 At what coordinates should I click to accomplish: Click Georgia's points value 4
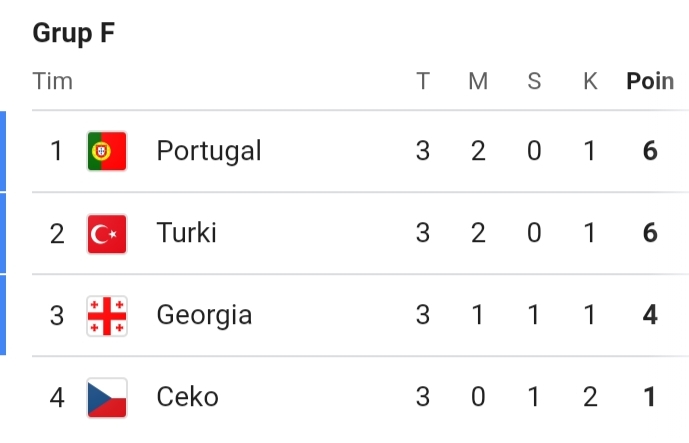[650, 316]
